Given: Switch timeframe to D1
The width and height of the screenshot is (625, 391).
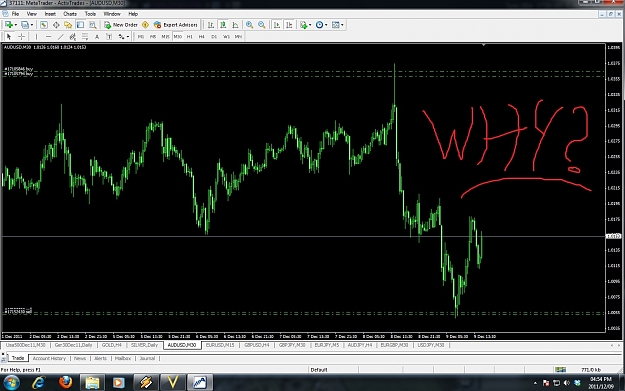Looking at the screenshot, I should click(214, 37).
